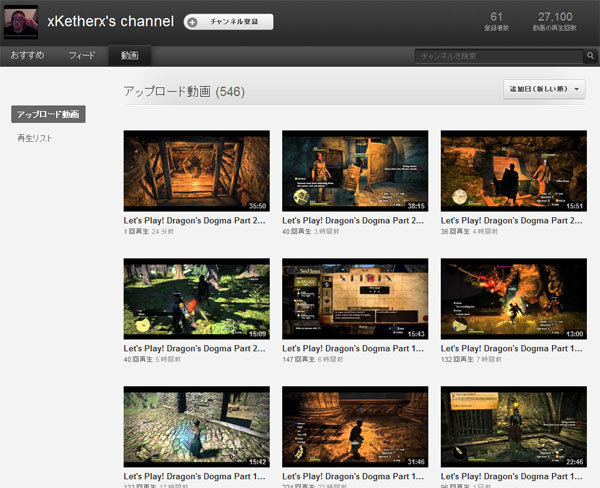The width and height of the screenshot is (600, 488).
Task: Open the 15:51 video thumbnail
Action: 514,171
